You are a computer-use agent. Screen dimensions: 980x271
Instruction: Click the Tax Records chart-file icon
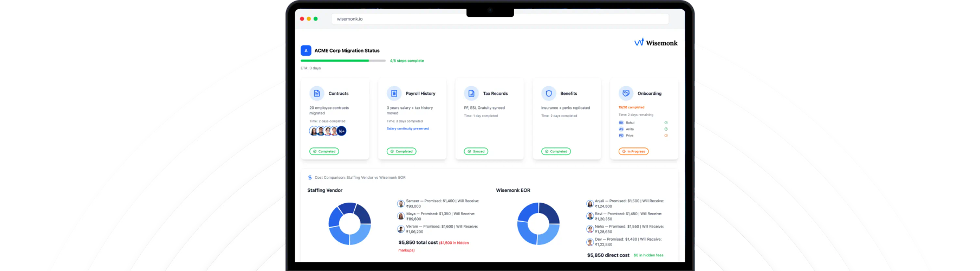pyautogui.click(x=471, y=93)
